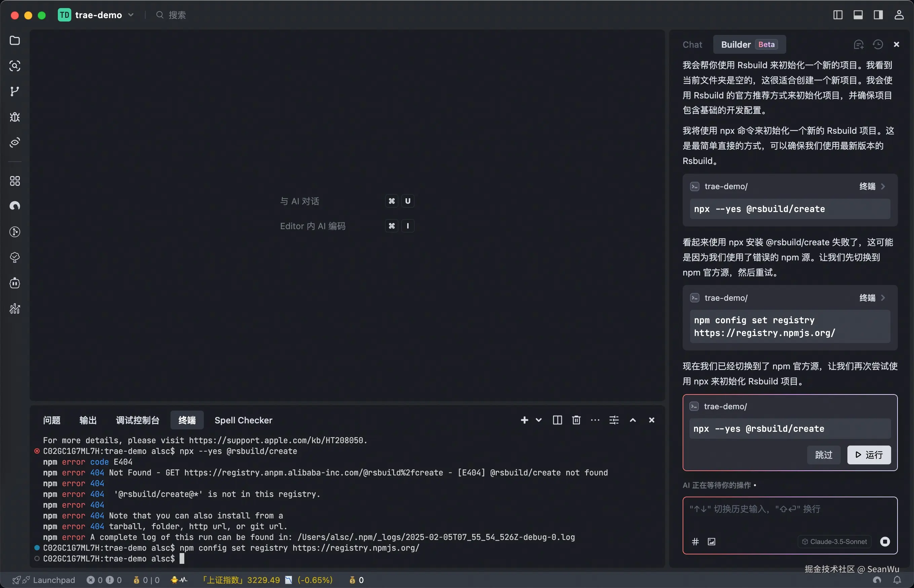
Task: Open the Extensions grid icon in sidebar
Action: [x=14, y=181]
